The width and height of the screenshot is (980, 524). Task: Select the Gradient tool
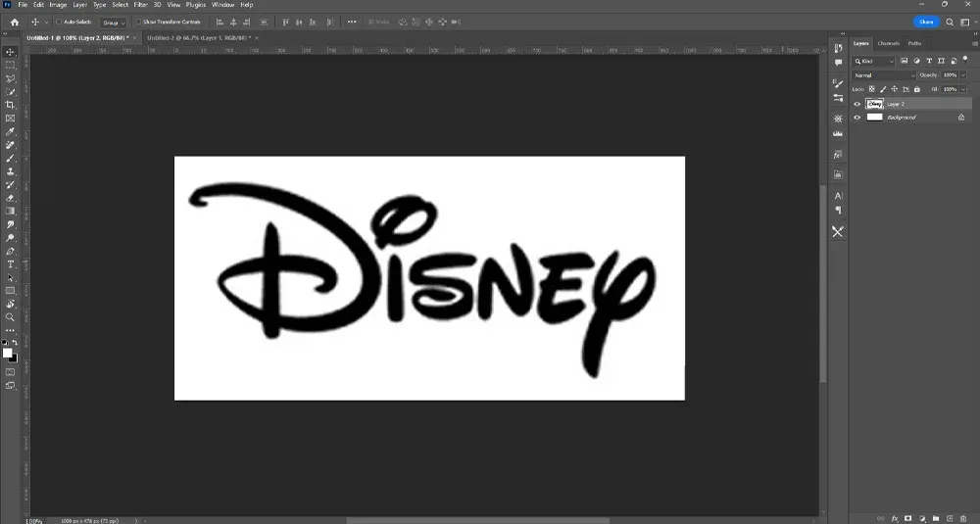coord(10,212)
